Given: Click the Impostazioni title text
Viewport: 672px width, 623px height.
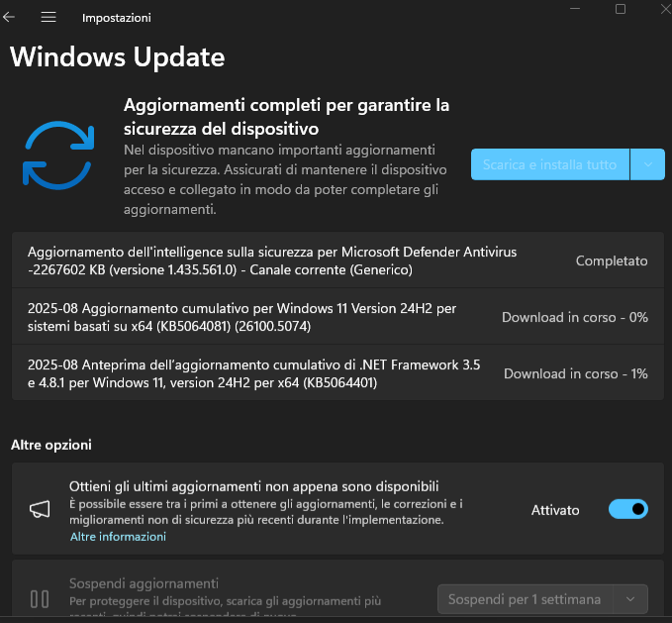Looking at the screenshot, I should (117, 18).
